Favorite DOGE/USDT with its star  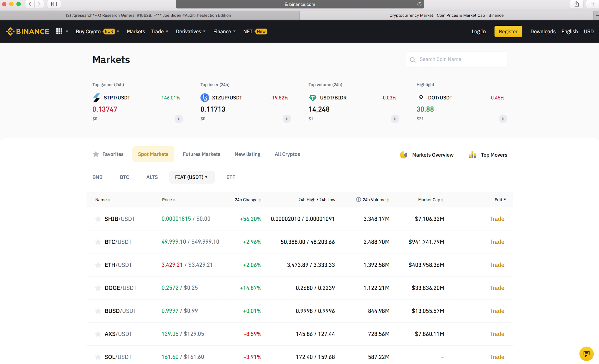[98, 288]
